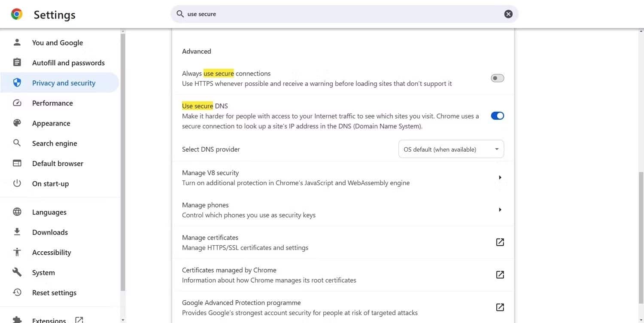Click the Performance gauge icon
Viewport: 644px width, 323px height.
[17, 103]
